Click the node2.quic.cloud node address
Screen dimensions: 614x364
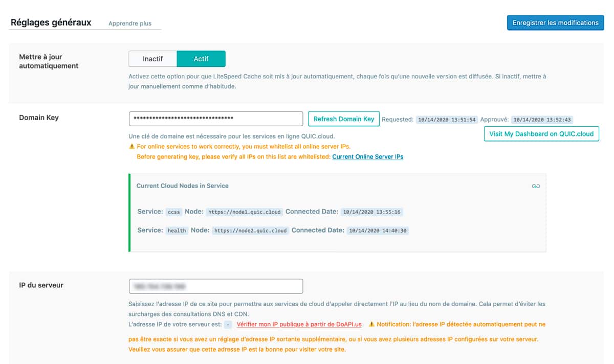click(x=250, y=230)
